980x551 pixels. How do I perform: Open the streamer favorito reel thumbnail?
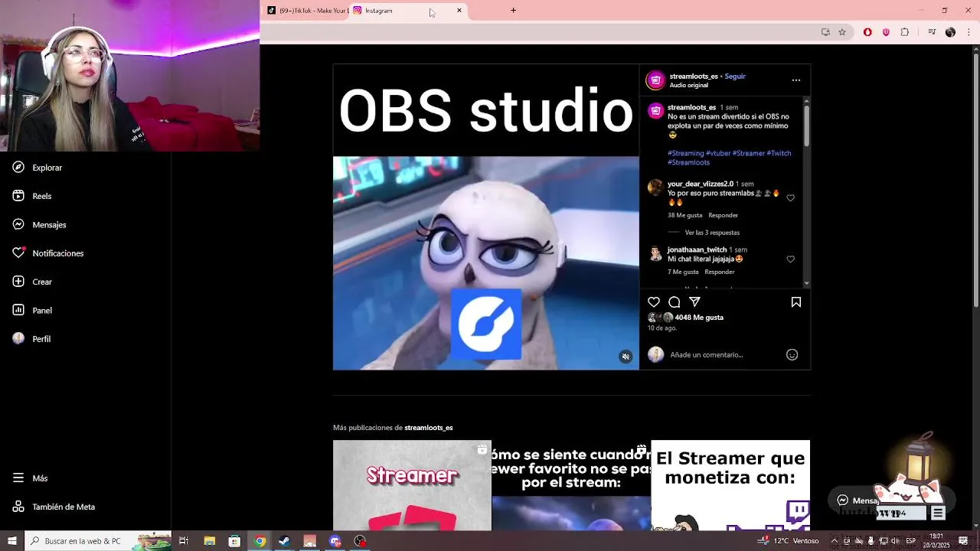(571, 485)
